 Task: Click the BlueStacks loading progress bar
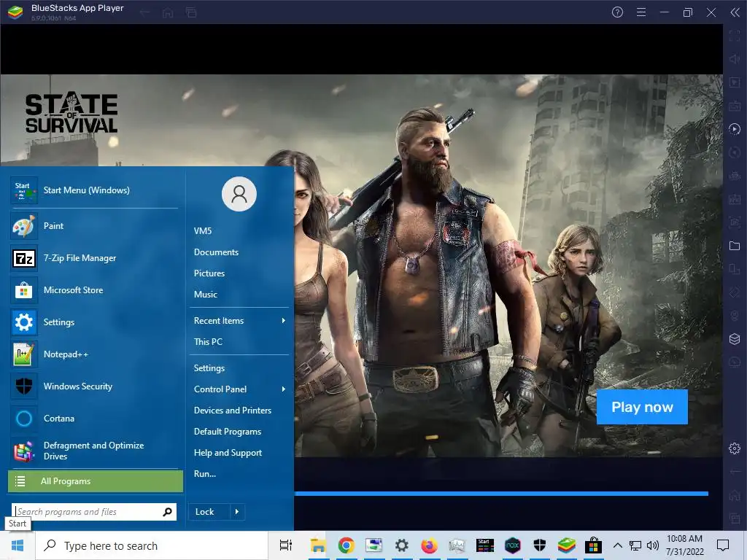point(501,494)
